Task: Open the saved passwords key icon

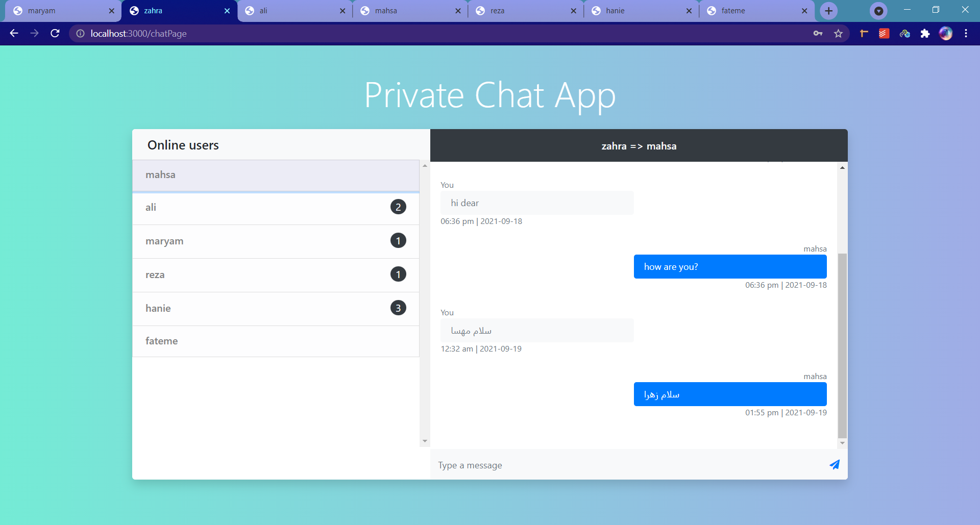Action: 818,33
